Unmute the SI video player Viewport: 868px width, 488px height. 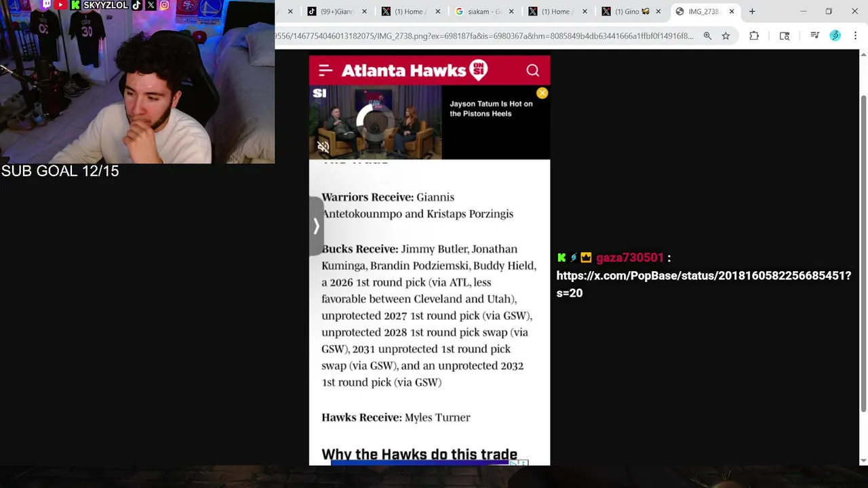pos(323,147)
